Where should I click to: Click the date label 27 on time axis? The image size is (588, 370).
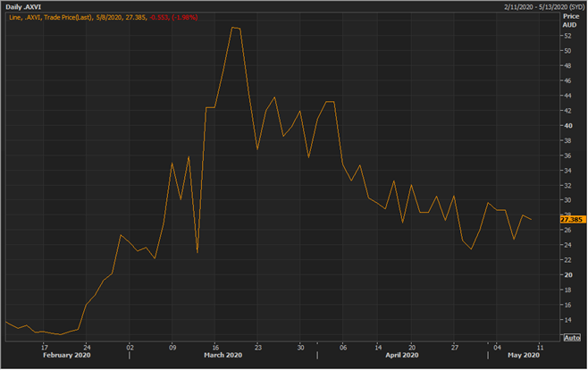pyautogui.click(x=455, y=348)
